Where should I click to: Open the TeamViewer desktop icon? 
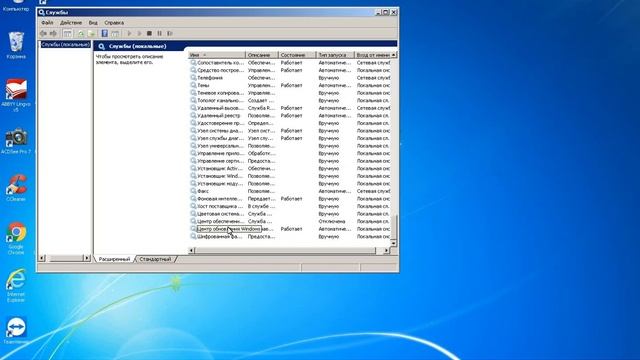16,331
